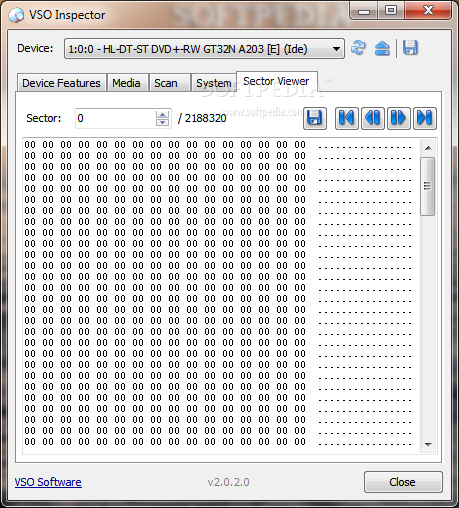Image resolution: width=459 pixels, height=508 pixels.
Task: Click the Close button
Action: pos(403,482)
